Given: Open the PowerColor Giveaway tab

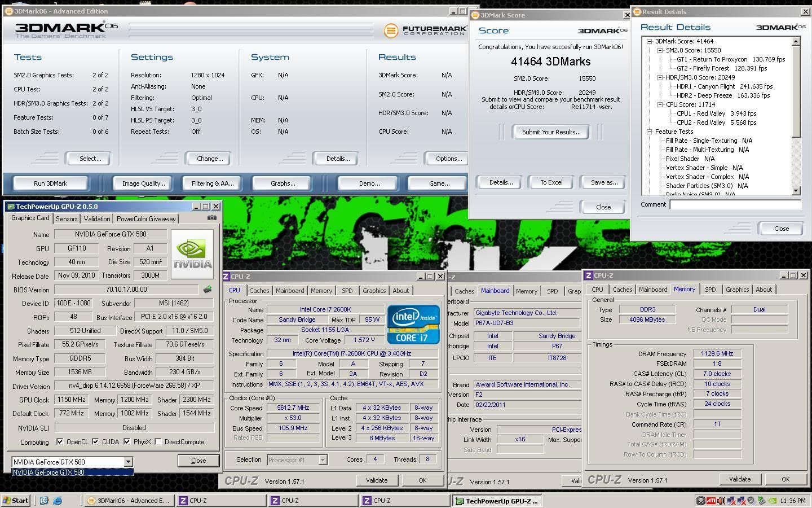Looking at the screenshot, I should pyautogui.click(x=146, y=219).
